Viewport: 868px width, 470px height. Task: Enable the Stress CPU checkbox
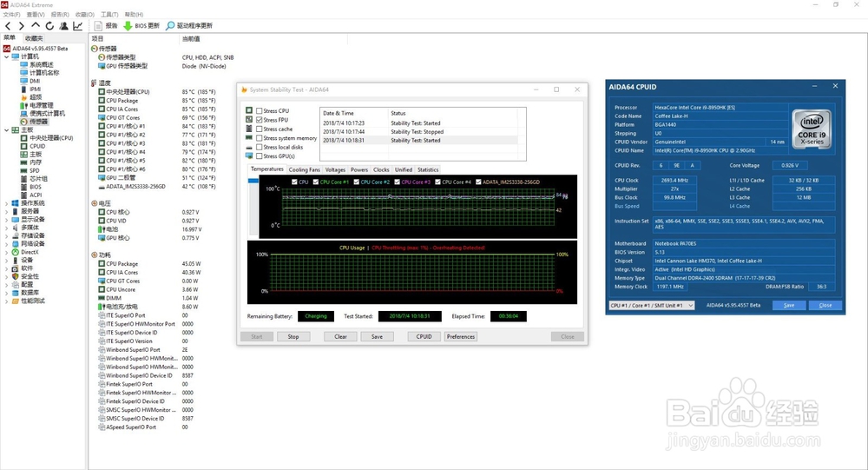pos(259,111)
